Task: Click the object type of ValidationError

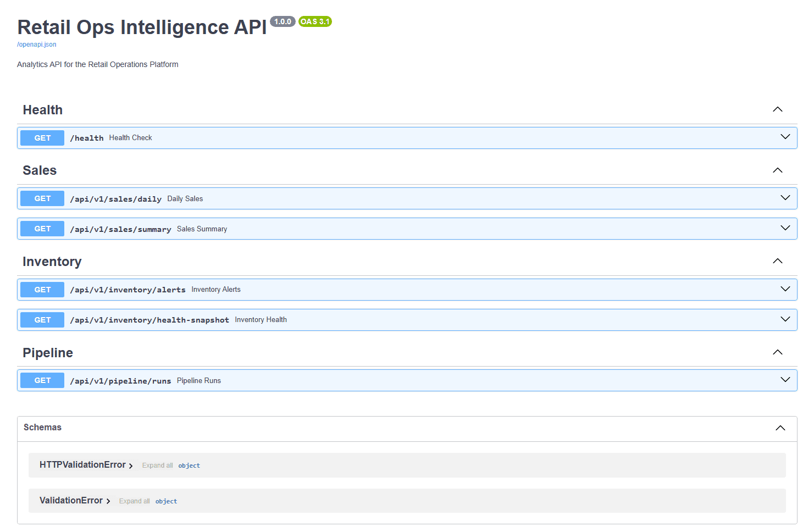Action: [x=166, y=501]
